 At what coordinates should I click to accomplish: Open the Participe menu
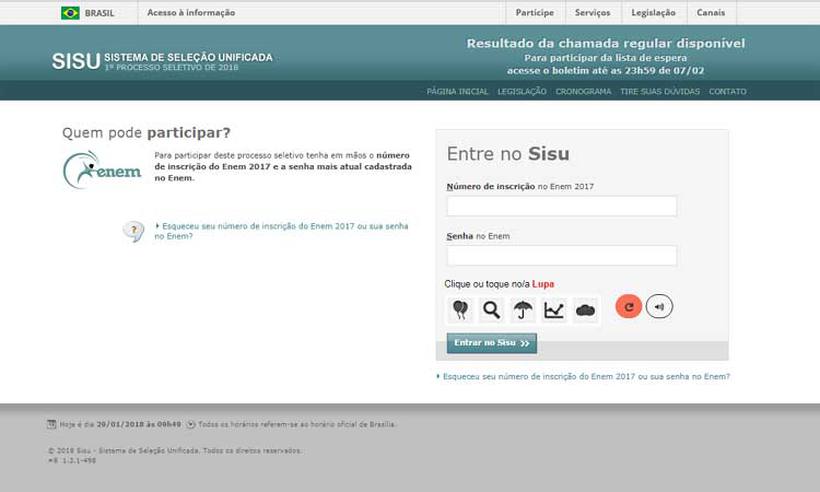click(x=535, y=13)
